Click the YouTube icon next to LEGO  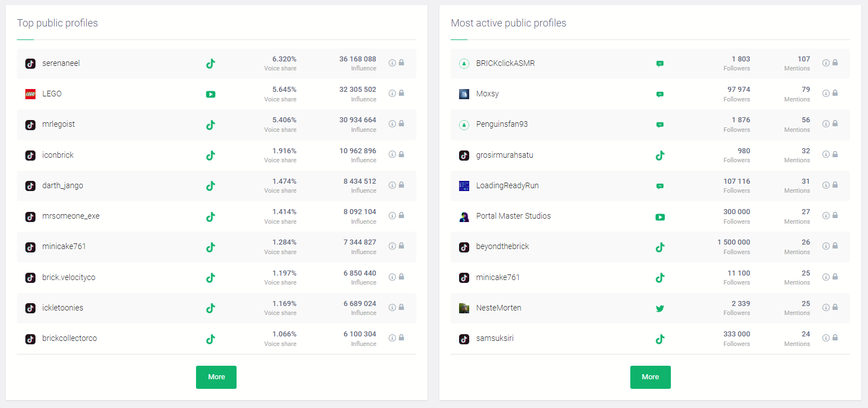[210, 94]
